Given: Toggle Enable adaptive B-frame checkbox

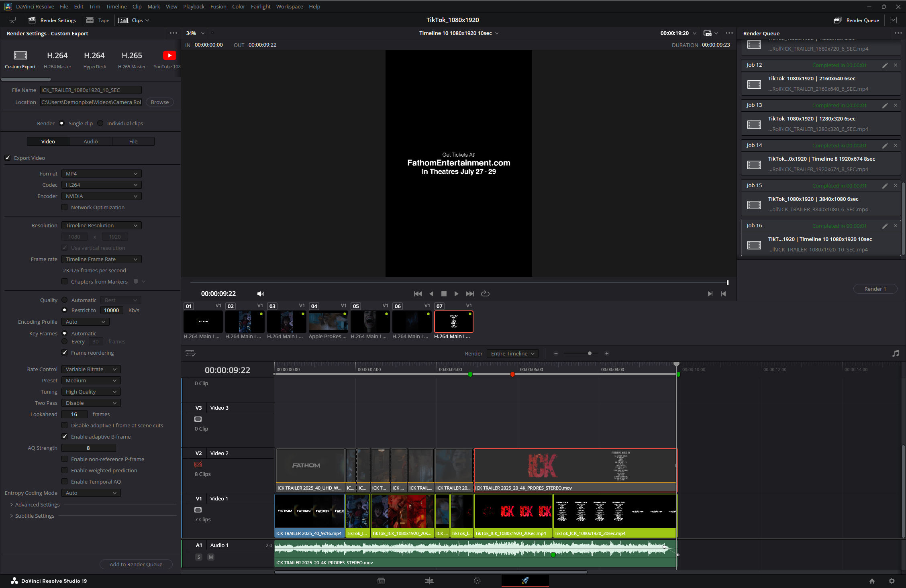Looking at the screenshot, I should pyautogui.click(x=65, y=437).
